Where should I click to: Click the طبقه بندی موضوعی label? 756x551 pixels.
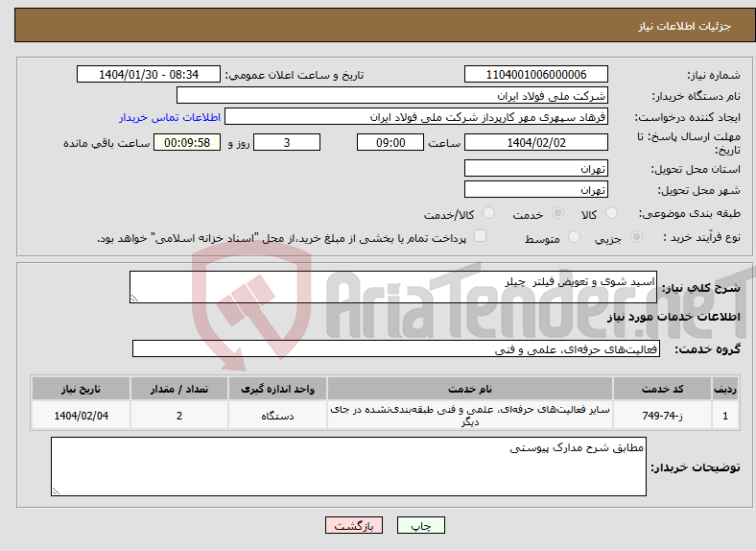[x=690, y=213]
